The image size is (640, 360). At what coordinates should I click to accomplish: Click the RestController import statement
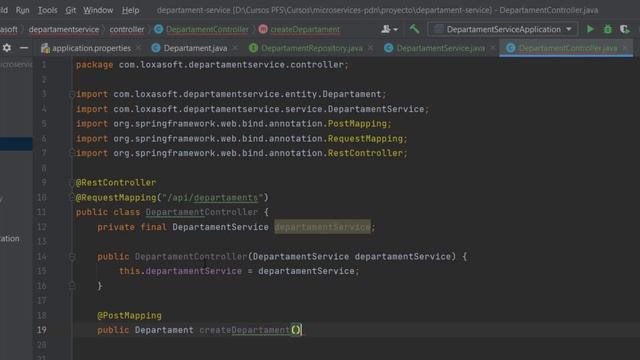(242, 153)
